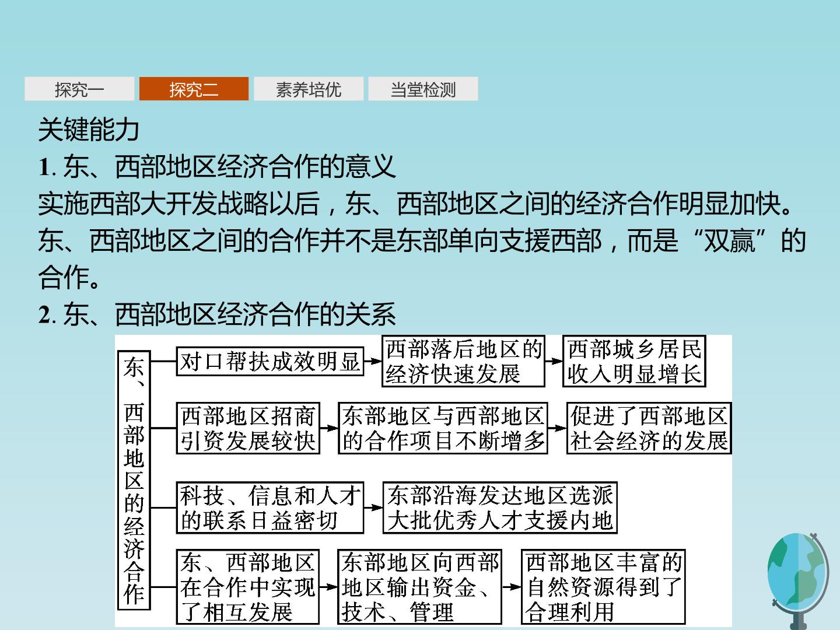
Task: Open the 探究一 tab
Action: [79, 89]
